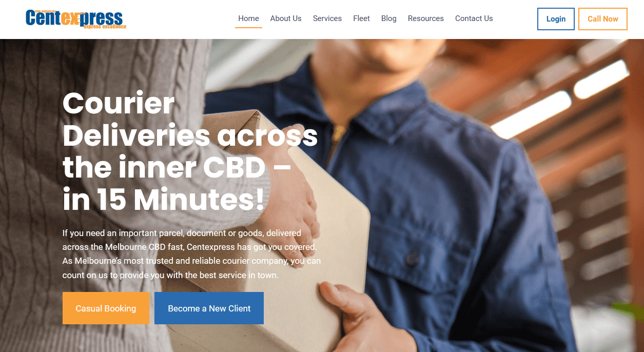Click the Centexpress logo
Image resolution: width=644 pixels, height=352 pixels.
(x=75, y=19)
